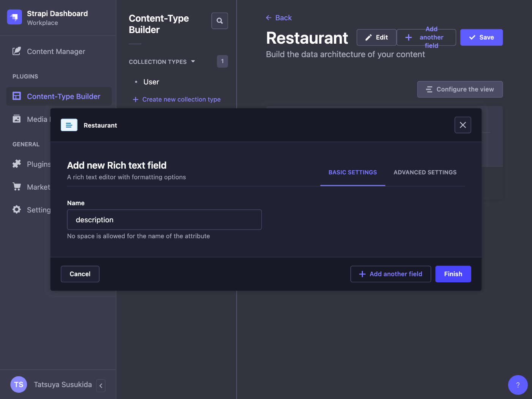
Task: Open the help question mark button
Action: 518,385
